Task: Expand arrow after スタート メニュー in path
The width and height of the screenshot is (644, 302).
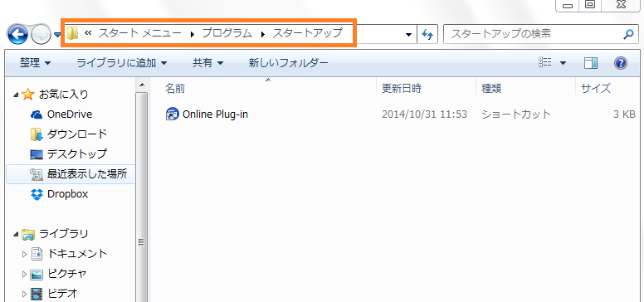Action: pyautogui.click(x=193, y=34)
